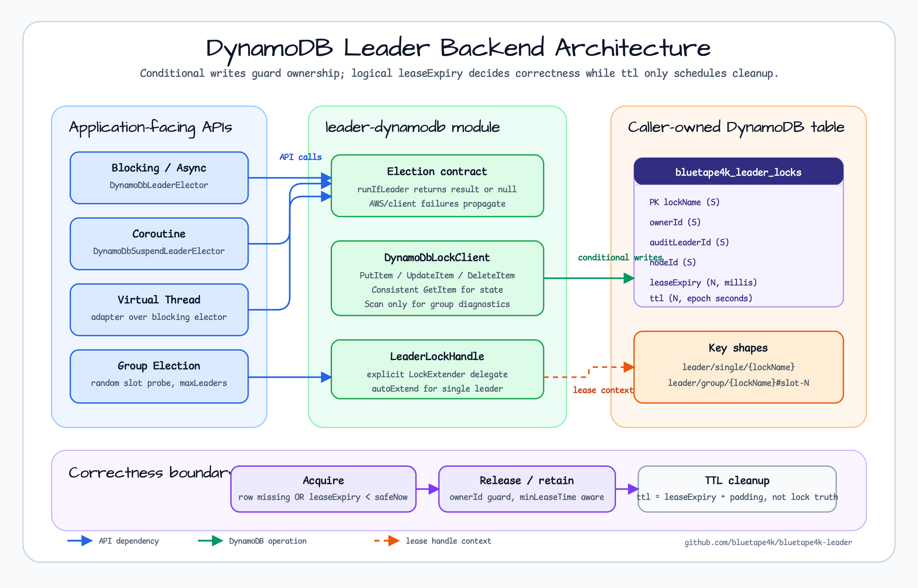Click the 'auditLeaderId (S)' attribute
Image resolution: width=918 pixels, height=588 pixels.
tap(689, 242)
